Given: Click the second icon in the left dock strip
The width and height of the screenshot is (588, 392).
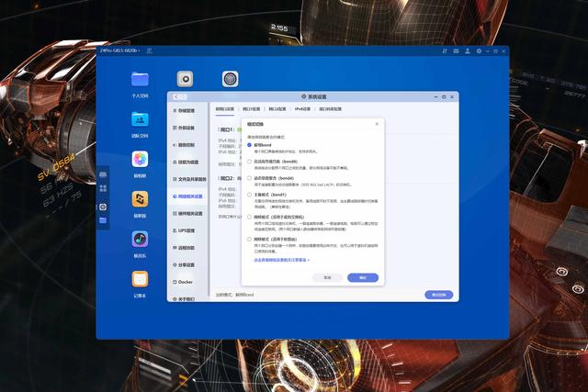Looking at the screenshot, I should [x=103, y=188].
